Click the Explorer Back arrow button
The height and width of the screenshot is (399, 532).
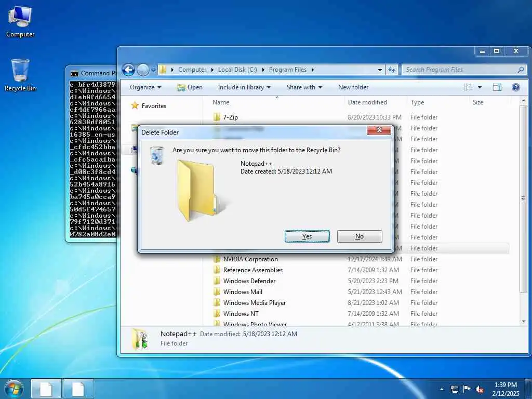pyautogui.click(x=129, y=70)
